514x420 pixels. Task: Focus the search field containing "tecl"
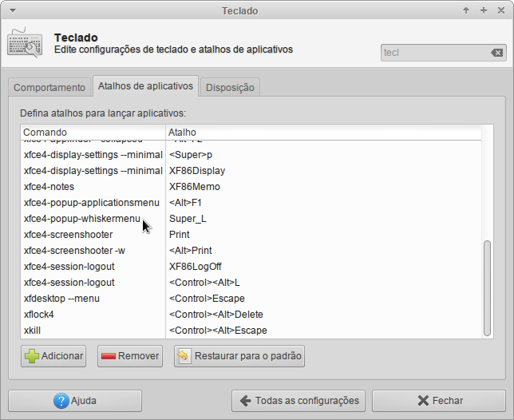[x=436, y=53]
